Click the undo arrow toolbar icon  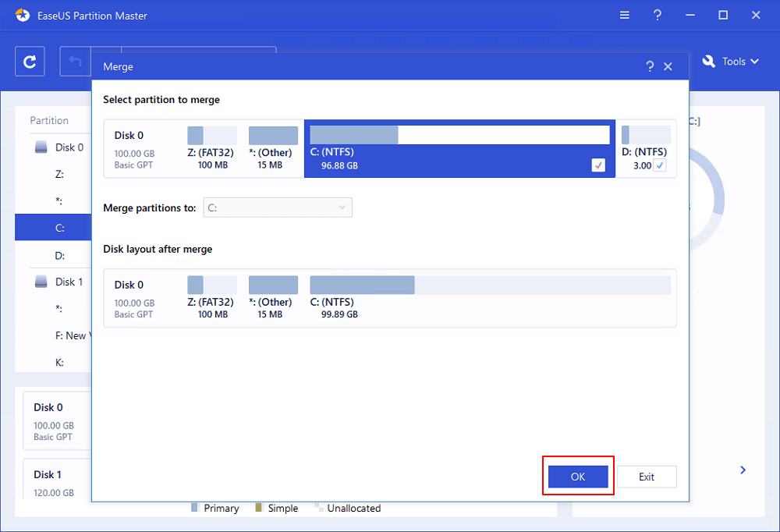[x=75, y=62]
